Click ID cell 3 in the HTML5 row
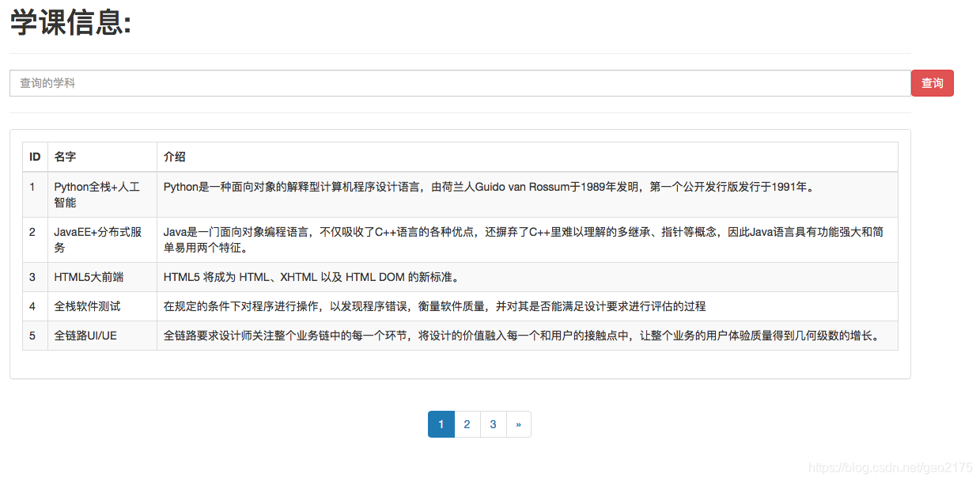Screen dimensions: 980x482 point(35,277)
